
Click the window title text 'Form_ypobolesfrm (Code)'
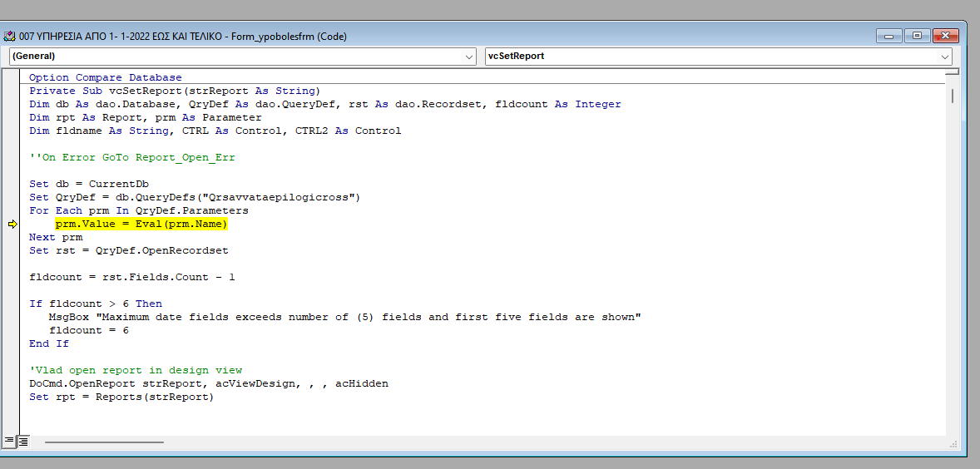289,37
